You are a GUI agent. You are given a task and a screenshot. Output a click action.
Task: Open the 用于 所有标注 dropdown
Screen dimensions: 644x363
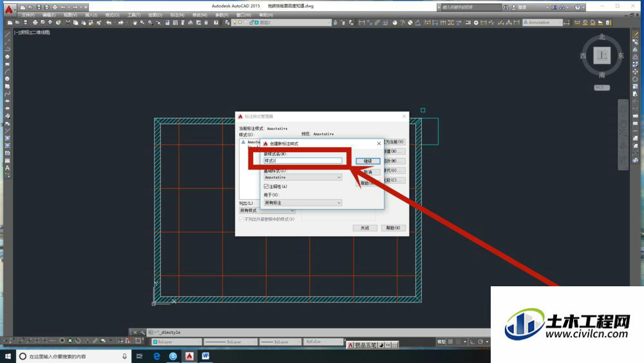pyautogui.click(x=303, y=202)
